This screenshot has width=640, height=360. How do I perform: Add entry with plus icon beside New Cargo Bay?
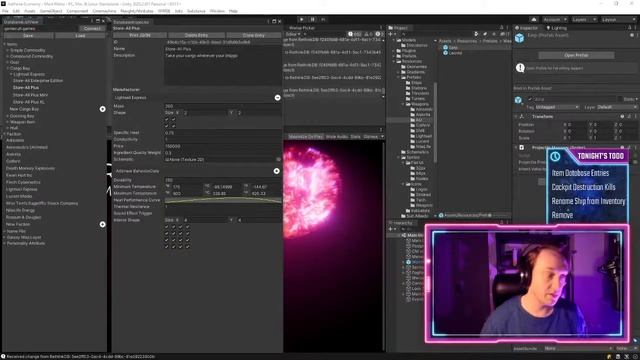(x=102, y=109)
